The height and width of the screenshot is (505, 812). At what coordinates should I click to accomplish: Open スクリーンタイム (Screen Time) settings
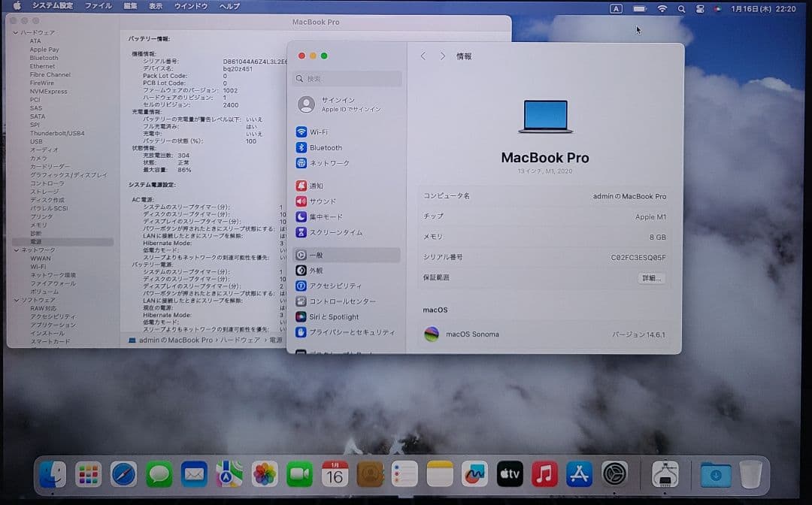coord(335,232)
